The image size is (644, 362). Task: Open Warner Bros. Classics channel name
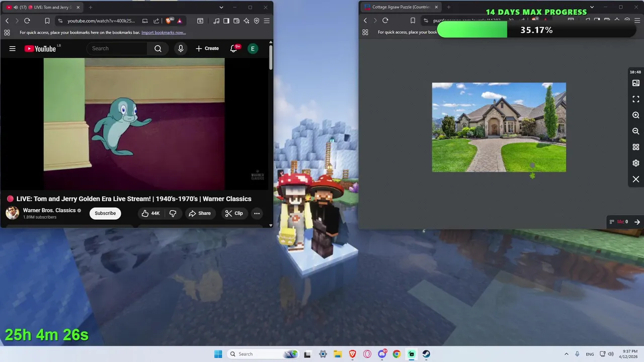click(49, 210)
